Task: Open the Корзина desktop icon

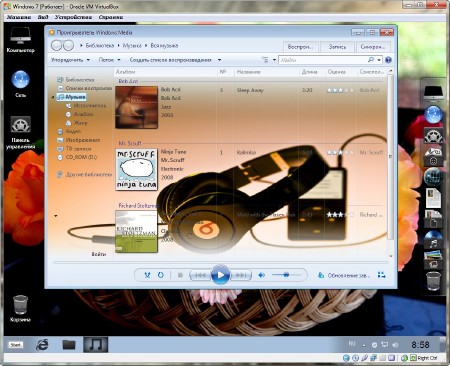Action: 20,309
